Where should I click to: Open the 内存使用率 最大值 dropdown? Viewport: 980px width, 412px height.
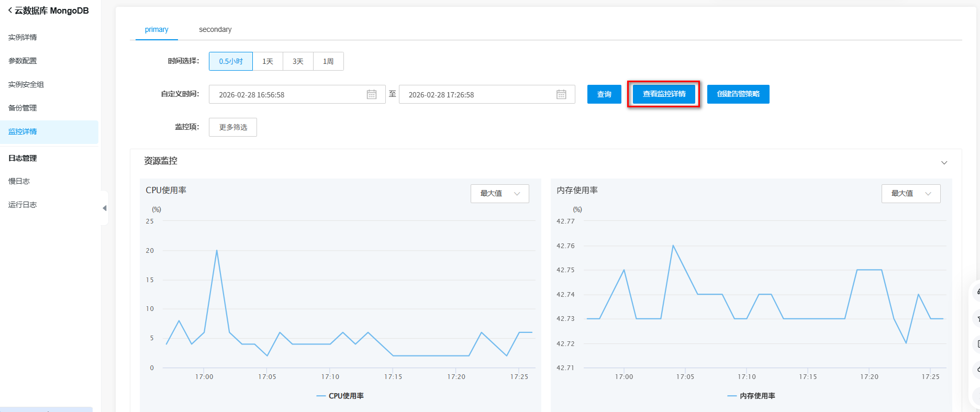tap(910, 194)
